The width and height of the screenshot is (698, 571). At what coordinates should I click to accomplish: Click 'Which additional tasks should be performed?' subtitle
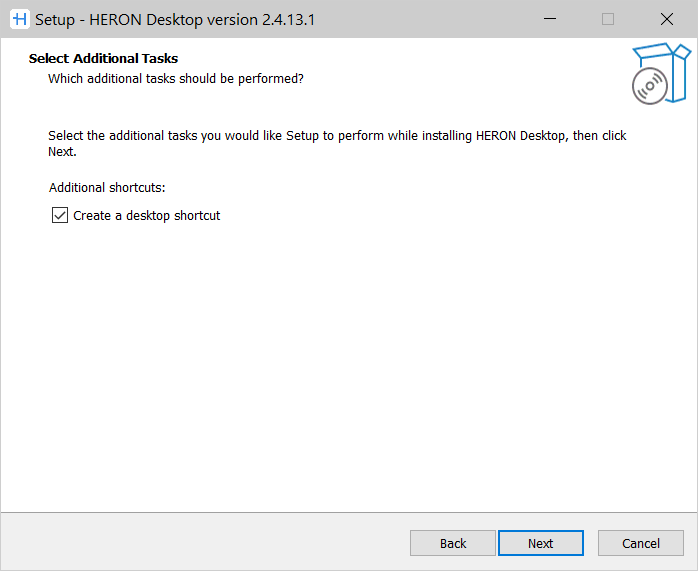pyautogui.click(x=175, y=78)
